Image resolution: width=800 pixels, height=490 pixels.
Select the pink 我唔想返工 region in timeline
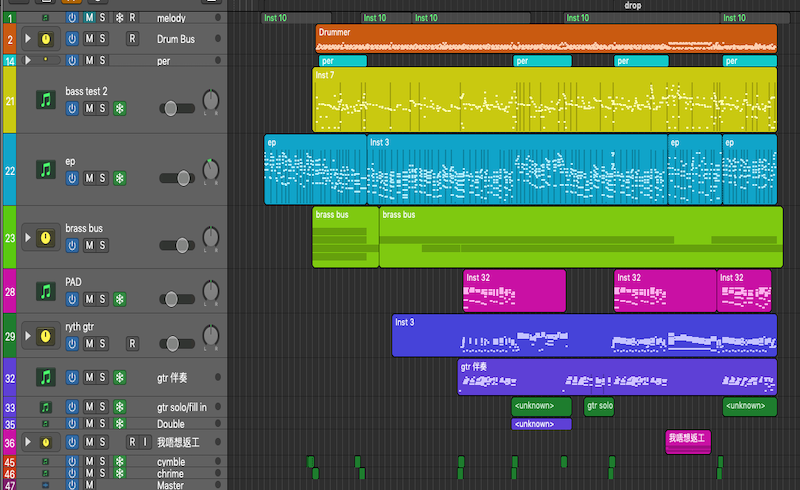pos(687,440)
